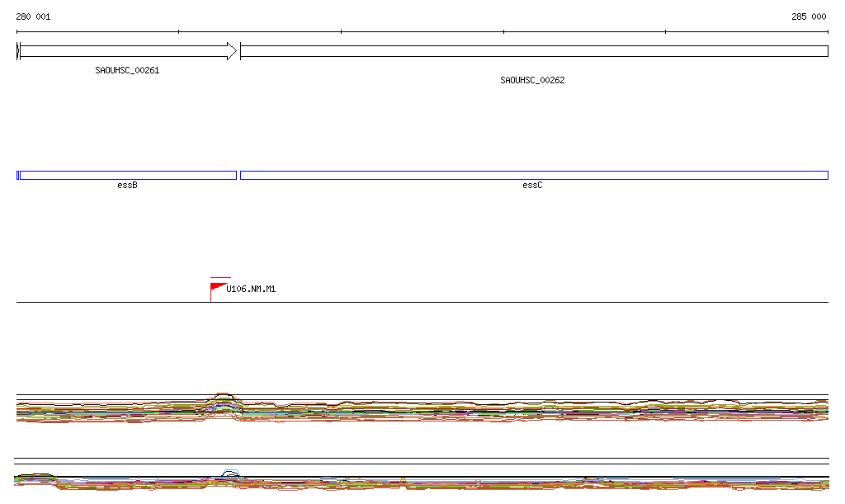Click the essB gene name label
Image resolution: width=845 pixels, height=504 pixels.
tap(127, 186)
